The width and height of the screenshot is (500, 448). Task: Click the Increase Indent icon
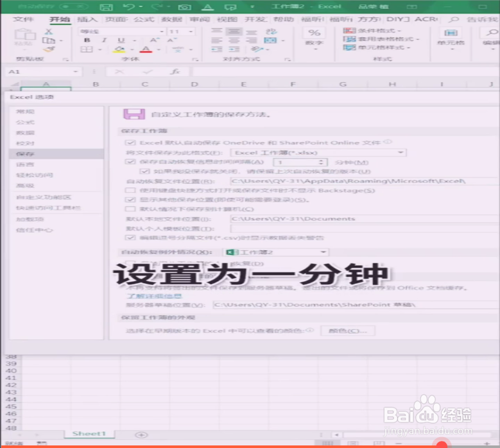pyautogui.click(x=234, y=49)
